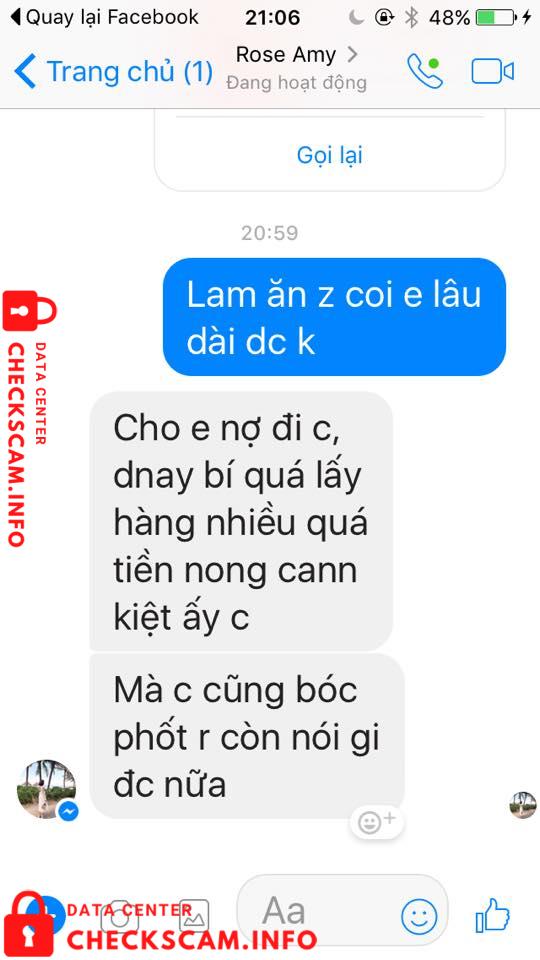This screenshot has height=960, width=540.
Task: Open Rose Amy conversation details chevron
Action: 352,54
